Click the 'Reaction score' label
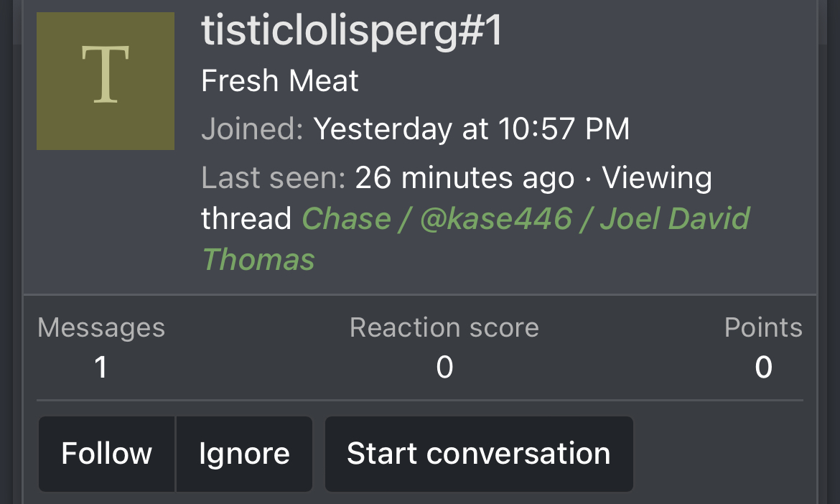 [x=444, y=327]
